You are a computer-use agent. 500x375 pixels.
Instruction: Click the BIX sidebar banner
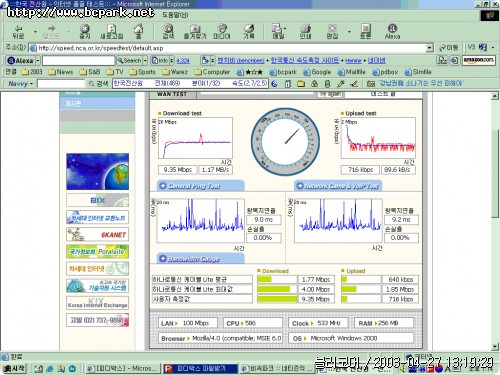point(97,200)
